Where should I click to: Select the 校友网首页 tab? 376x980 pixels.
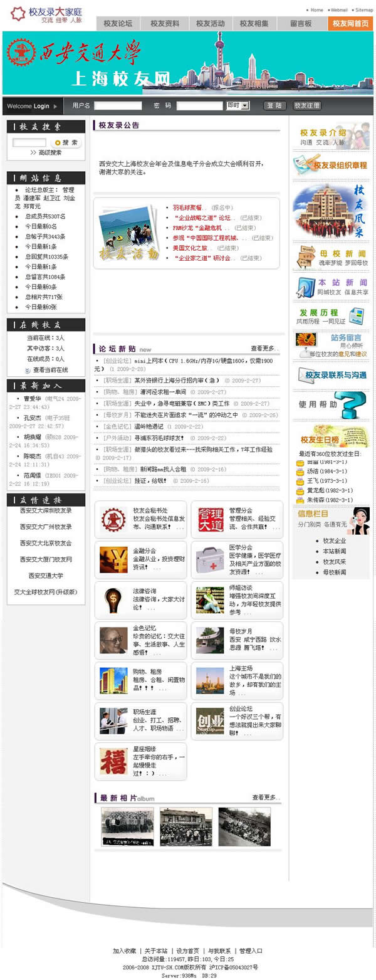point(350,24)
